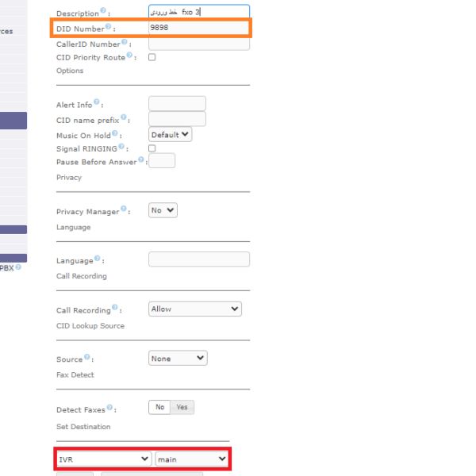Show help for Alert Info
The width and height of the screenshot is (476, 476).
click(97, 102)
